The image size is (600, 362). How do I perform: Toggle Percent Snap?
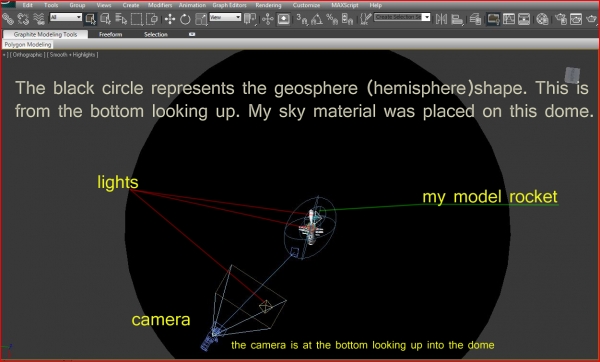(x=332, y=19)
